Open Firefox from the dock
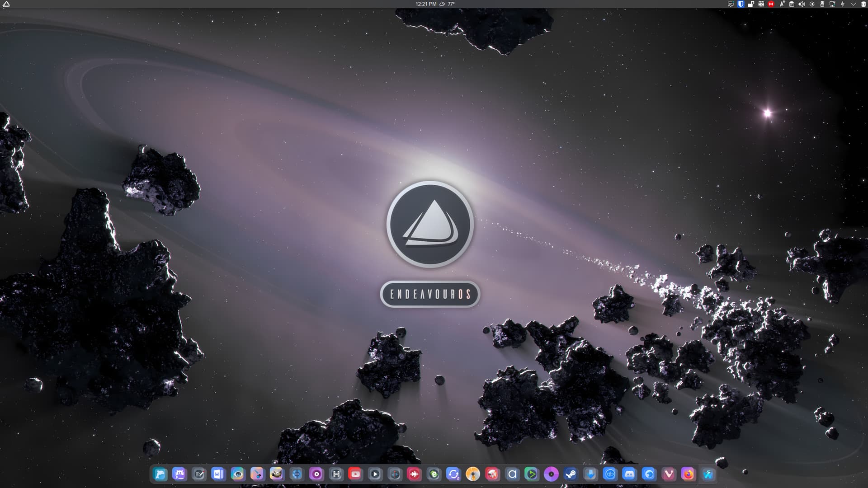 click(x=688, y=474)
